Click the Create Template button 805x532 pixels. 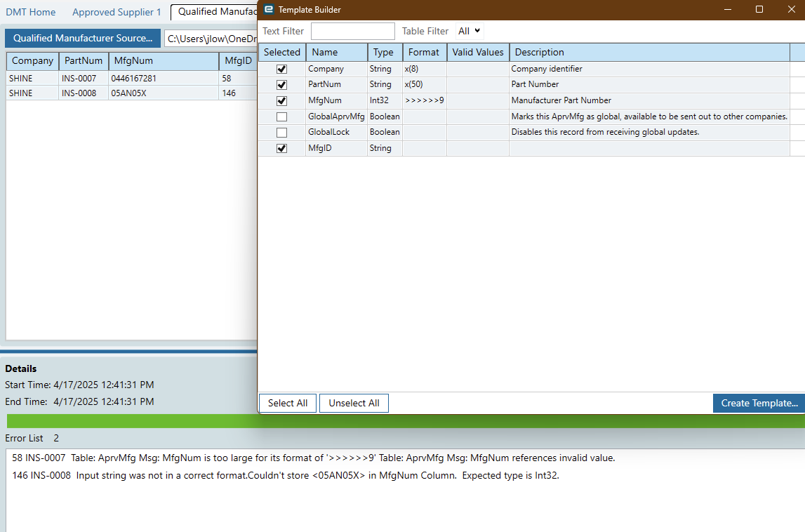[759, 403]
